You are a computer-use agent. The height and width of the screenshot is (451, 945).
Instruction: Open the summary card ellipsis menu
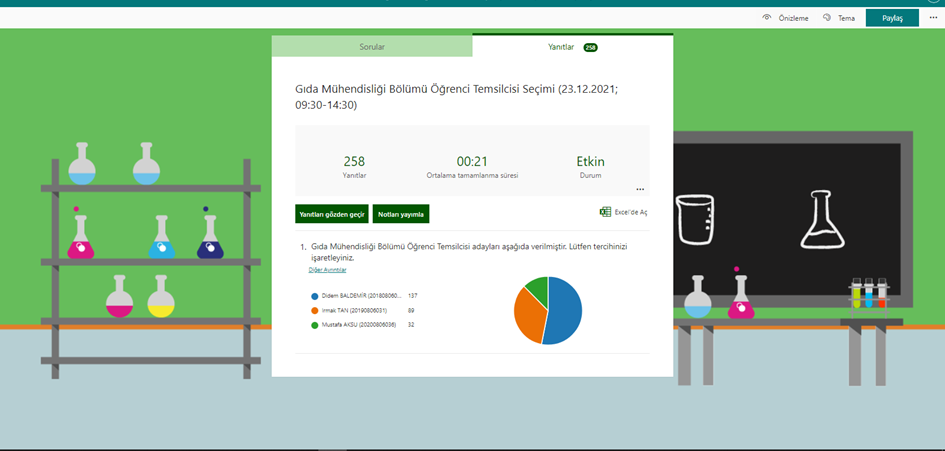click(640, 189)
